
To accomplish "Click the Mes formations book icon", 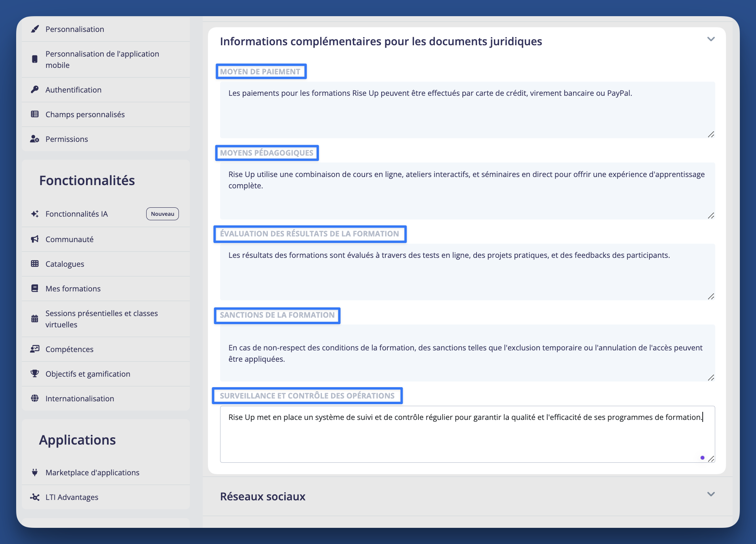I will (35, 289).
